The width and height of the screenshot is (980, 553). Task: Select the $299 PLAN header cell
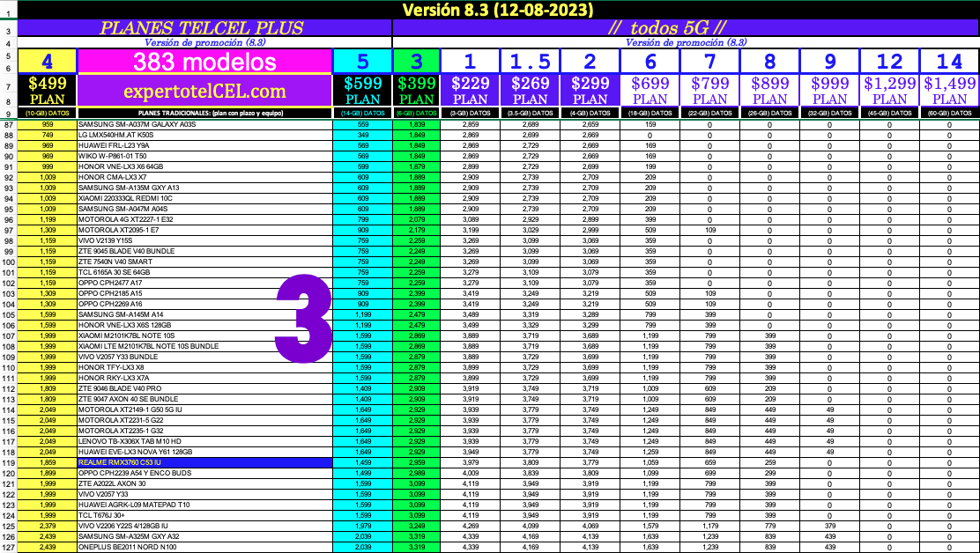(590, 91)
